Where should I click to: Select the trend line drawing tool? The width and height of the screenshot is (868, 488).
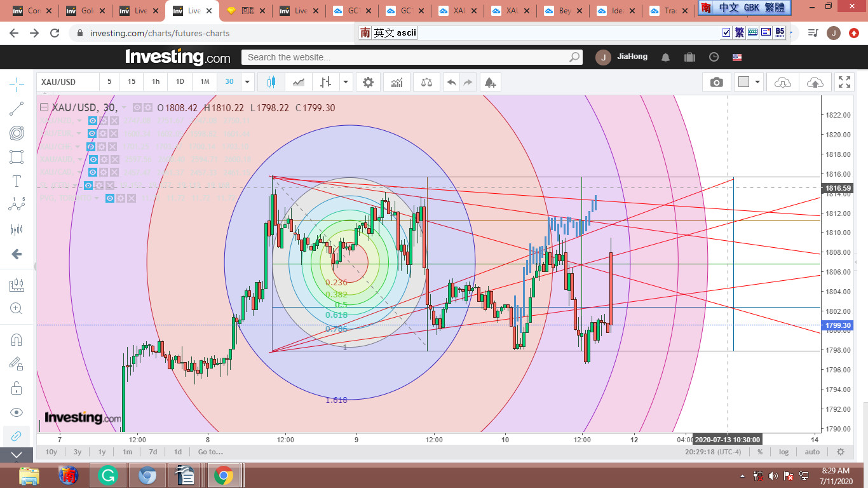[17, 109]
